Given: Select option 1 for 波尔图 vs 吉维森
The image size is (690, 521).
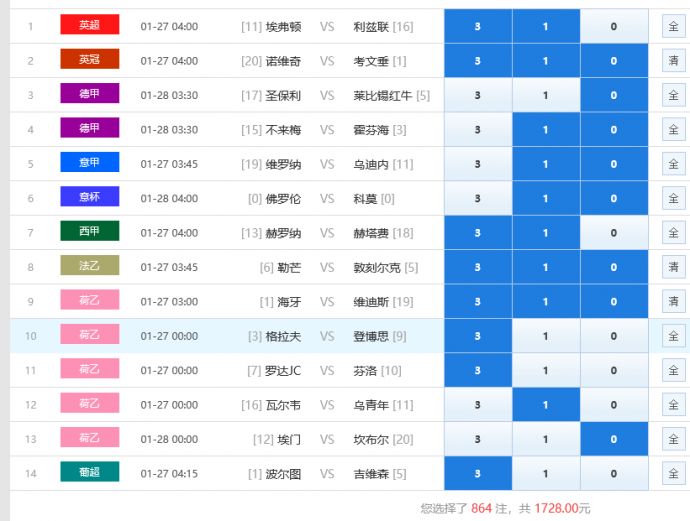Looking at the screenshot, I should (545, 474).
